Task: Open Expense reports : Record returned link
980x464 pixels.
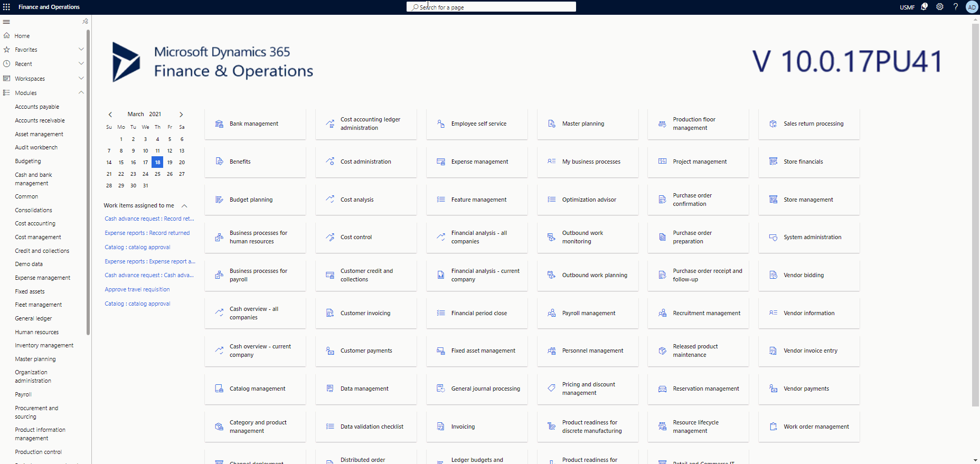Action: click(147, 233)
